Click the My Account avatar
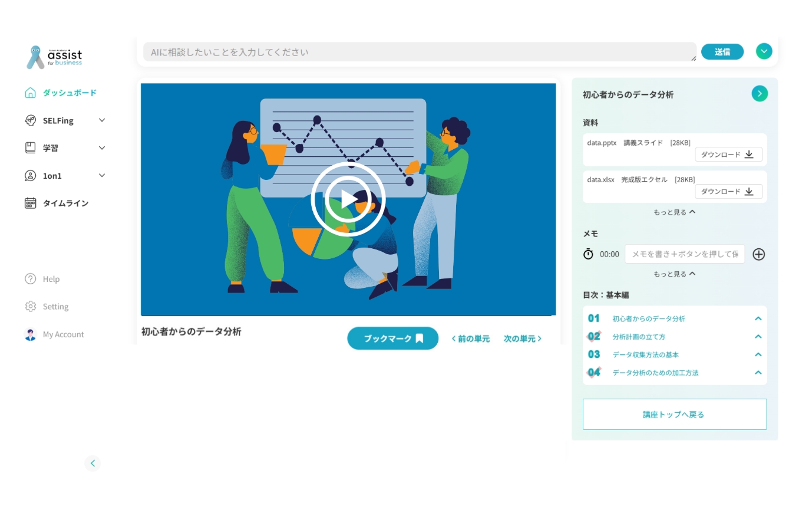Screen dimensions: 812x506 [30, 334]
